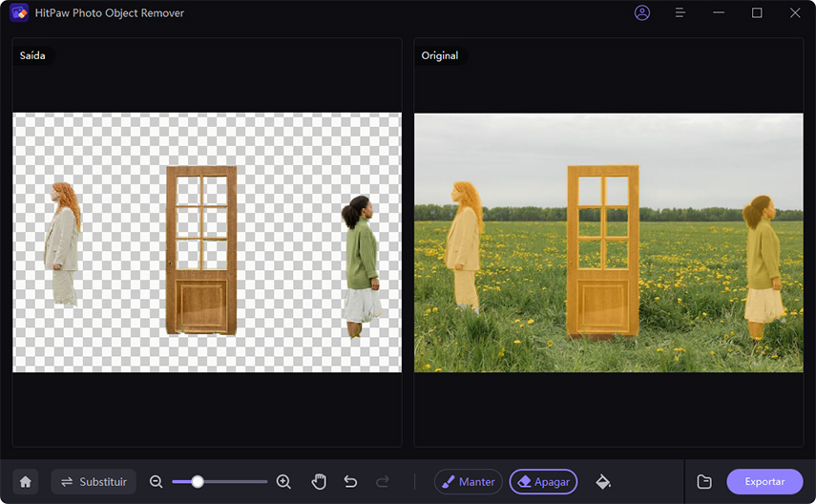Open the paint bucket fill tool
816x504 pixels.
pyautogui.click(x=603, y=482)
